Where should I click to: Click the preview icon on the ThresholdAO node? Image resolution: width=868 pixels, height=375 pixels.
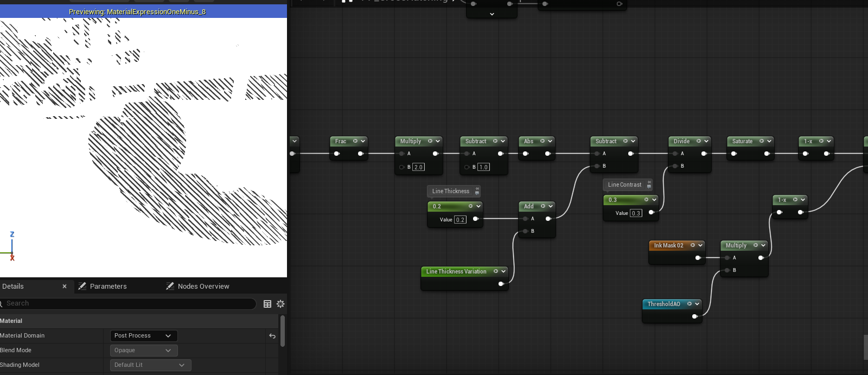(690, 304)
